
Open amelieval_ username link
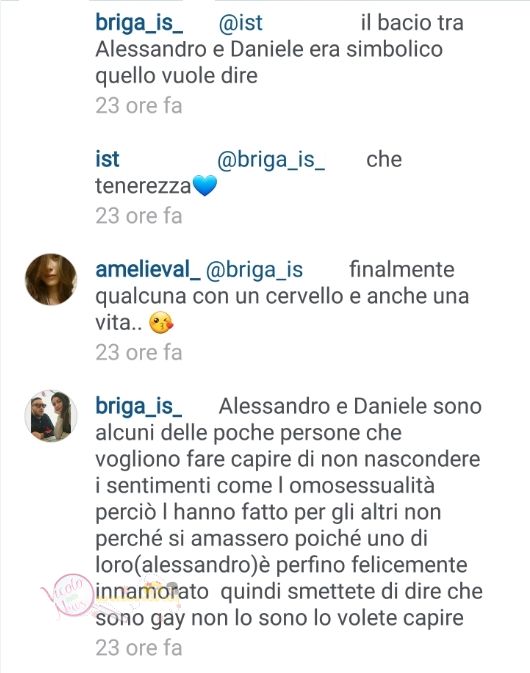[x=148, y=270]
